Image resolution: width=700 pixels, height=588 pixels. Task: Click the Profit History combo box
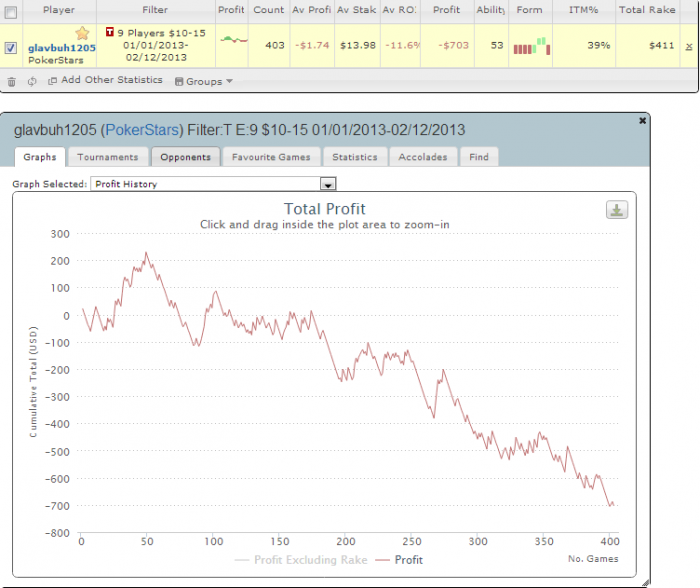click(213, 184)
